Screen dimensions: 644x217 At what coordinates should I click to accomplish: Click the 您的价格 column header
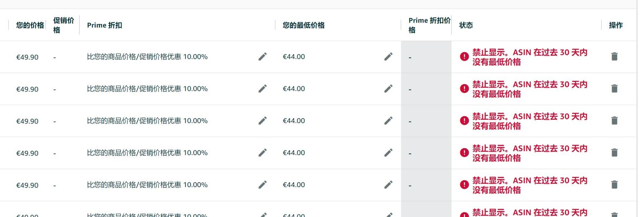[x=30, y=25]
